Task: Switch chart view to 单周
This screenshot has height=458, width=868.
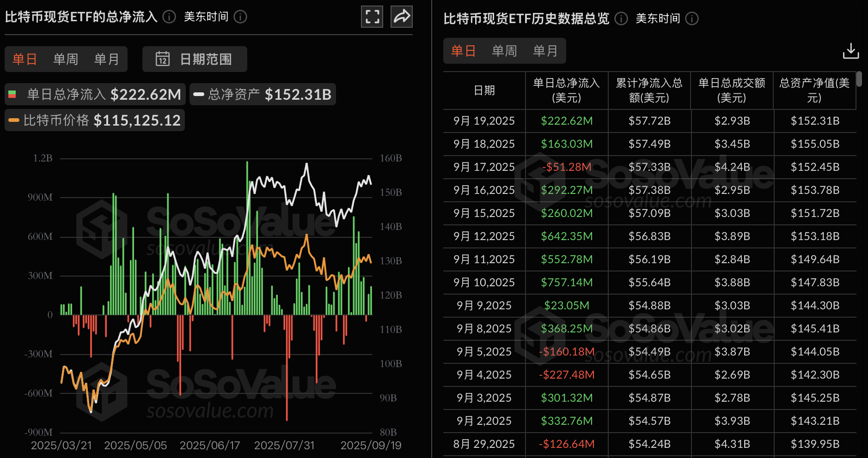Action: click(65, 59)
